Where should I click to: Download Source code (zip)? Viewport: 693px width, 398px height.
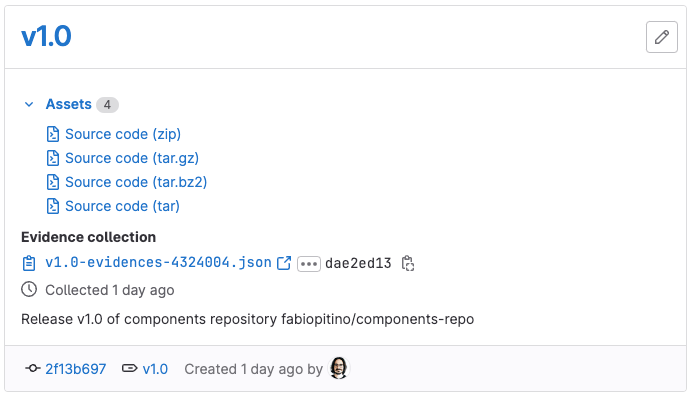pos(123,134)
